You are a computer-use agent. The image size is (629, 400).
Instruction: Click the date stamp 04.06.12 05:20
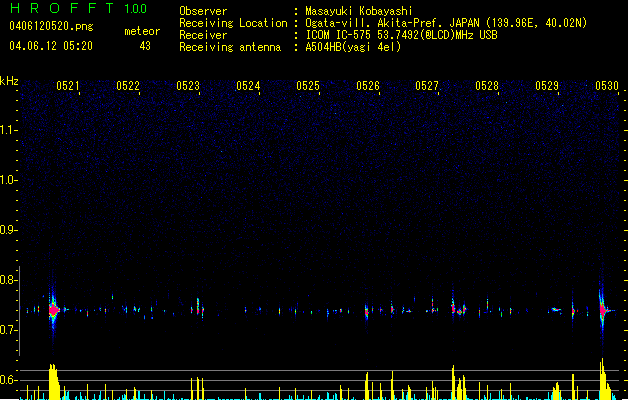pyautogui.click(x=51, y=46)
